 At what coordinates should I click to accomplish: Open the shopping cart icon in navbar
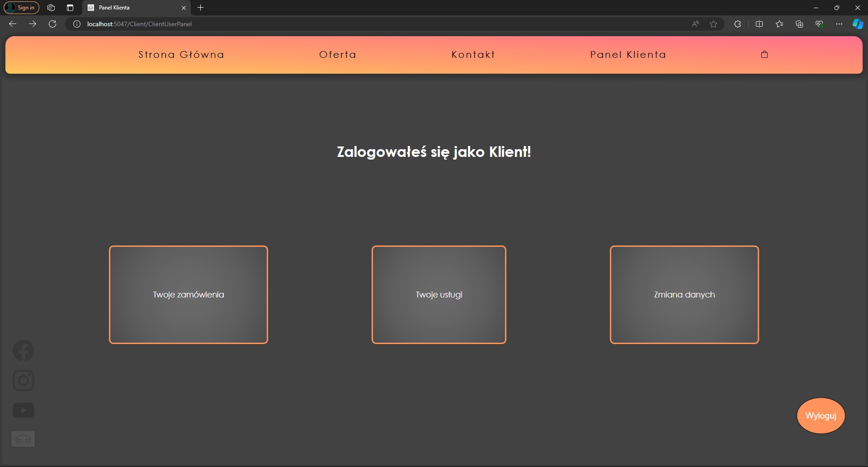pyautogui.click(x=764, y=54)
